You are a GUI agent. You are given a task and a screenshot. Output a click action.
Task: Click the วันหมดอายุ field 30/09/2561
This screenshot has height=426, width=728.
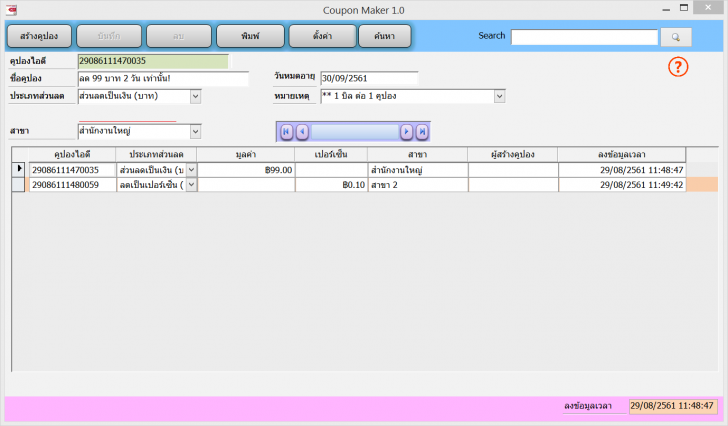pos(369,78)
